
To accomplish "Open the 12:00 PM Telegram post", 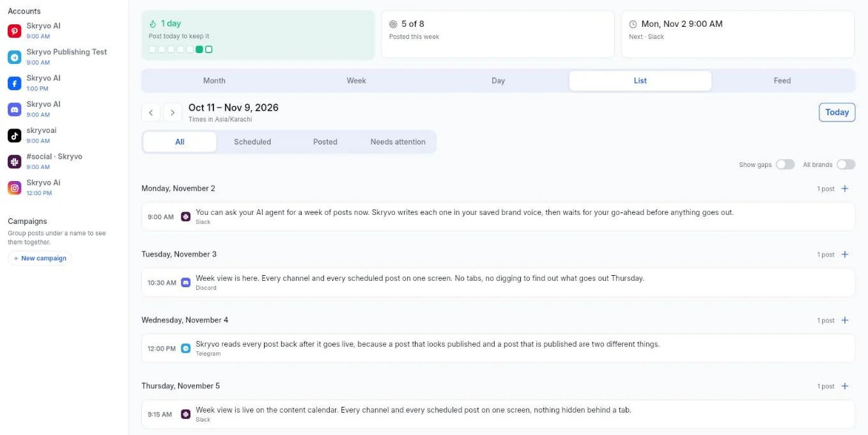I will tap(498, 349).
